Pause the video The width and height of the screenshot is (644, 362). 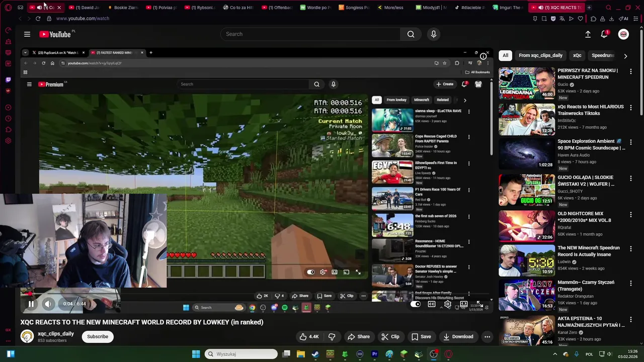(31, 304)
